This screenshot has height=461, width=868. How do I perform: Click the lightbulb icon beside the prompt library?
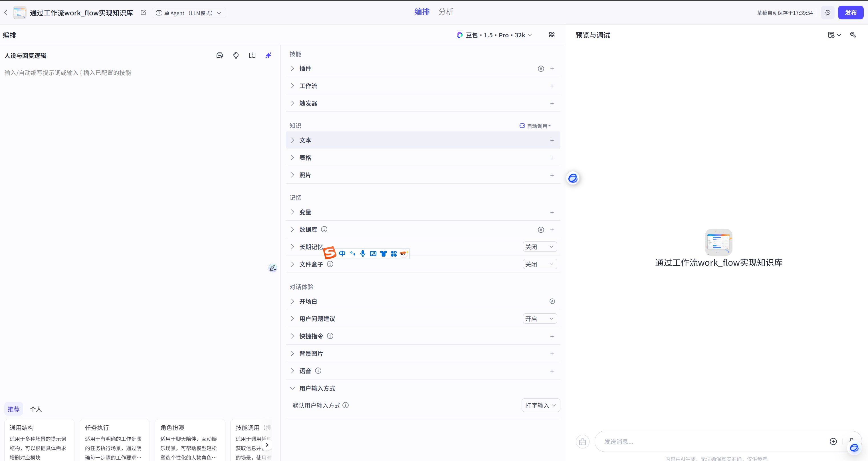236,55
